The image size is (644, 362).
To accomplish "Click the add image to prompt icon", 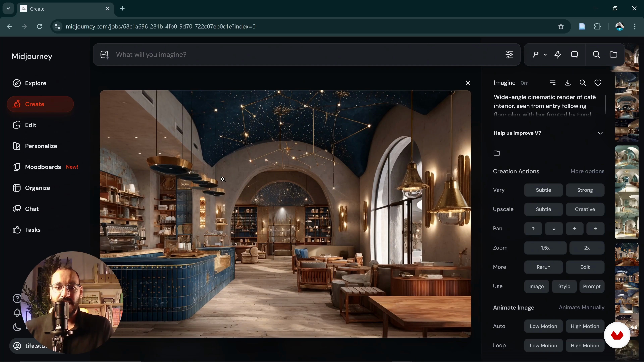I will 105,55.
